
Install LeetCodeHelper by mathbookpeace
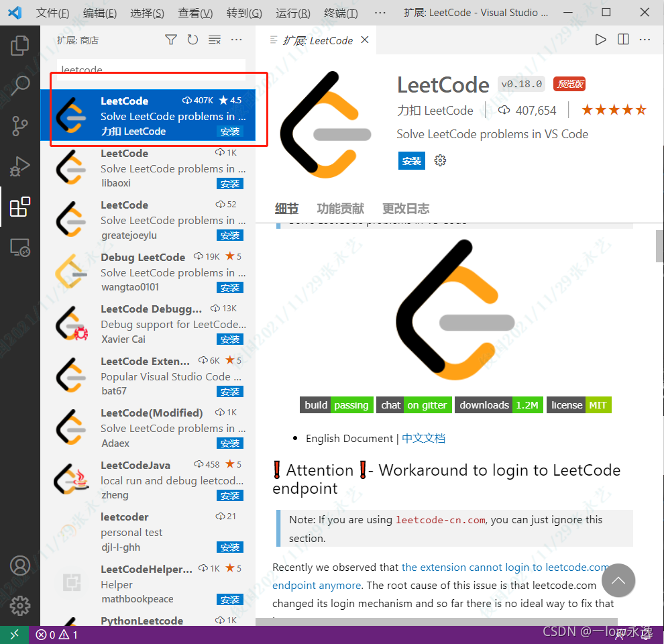point(230,600)
